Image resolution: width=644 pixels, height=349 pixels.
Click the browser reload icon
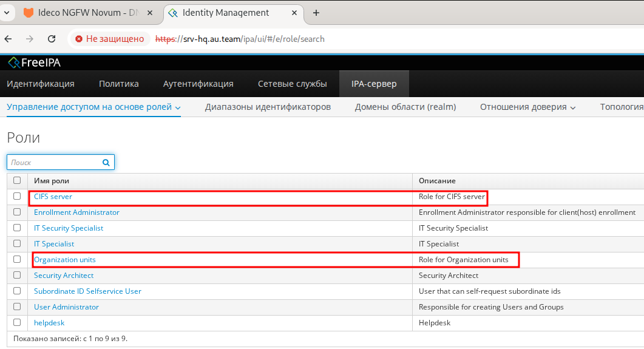(x=52, y=39)
